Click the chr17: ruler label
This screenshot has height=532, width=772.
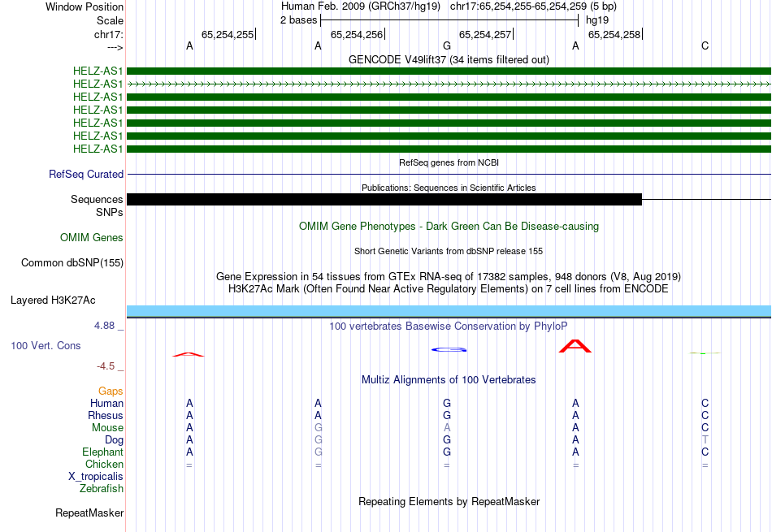(108, 34)
